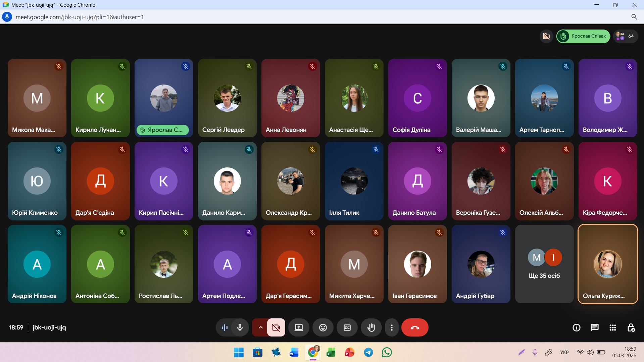This screenshot has height=362, width=644.
Task: Open the participants list showing 64
Action: [x=626, y=36]
